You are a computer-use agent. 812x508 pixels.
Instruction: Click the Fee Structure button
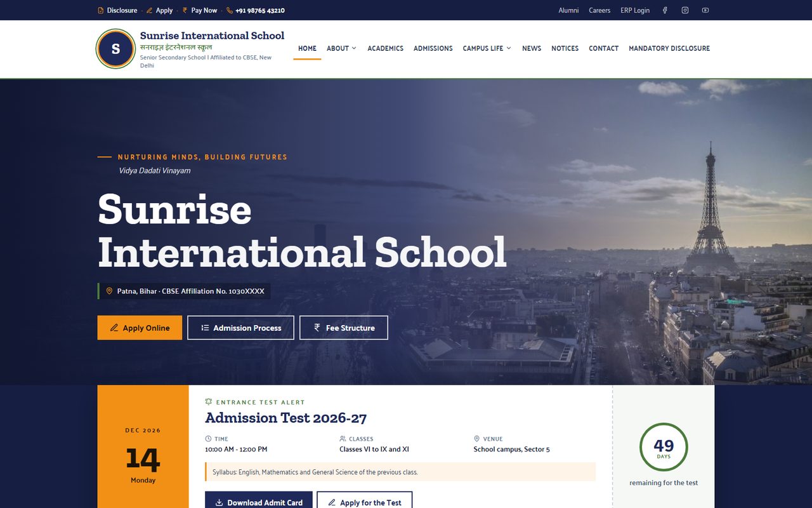pos(344,328)
